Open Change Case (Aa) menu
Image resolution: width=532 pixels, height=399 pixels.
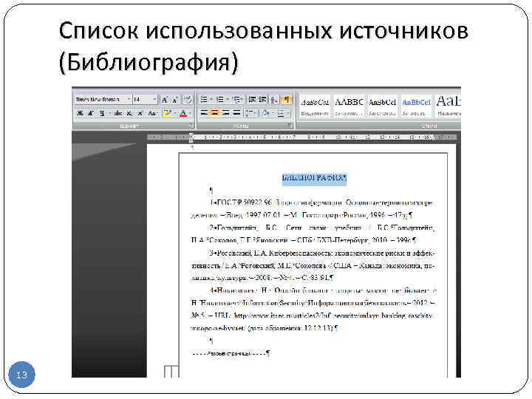point(152,113)
